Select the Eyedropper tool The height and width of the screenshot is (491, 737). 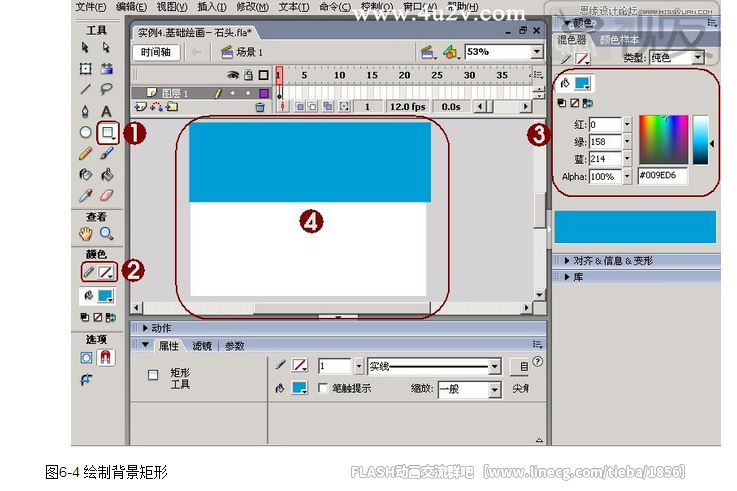(x=85, y=195)
